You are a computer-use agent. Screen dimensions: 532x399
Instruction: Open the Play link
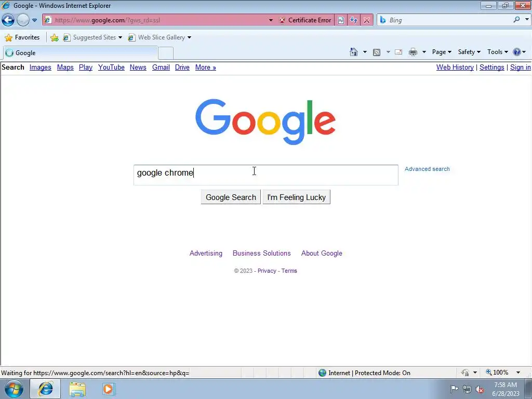pyautogui.click(x=86, y=67)
